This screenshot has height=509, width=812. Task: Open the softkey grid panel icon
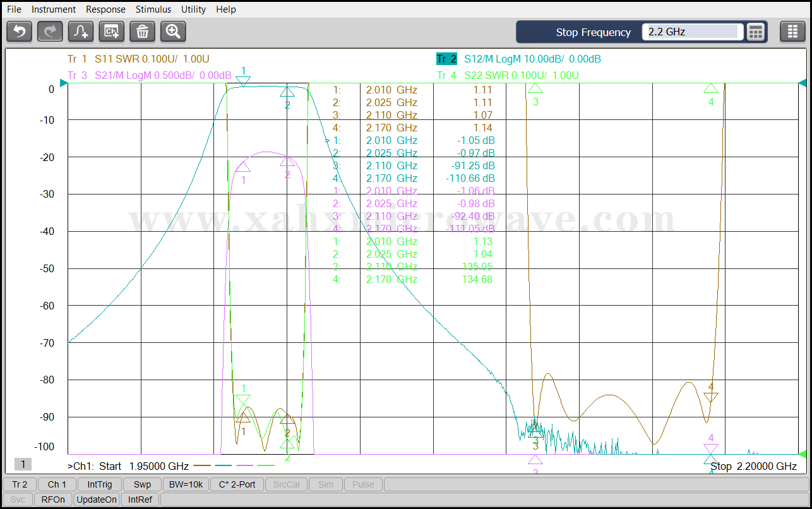point(792,32)
